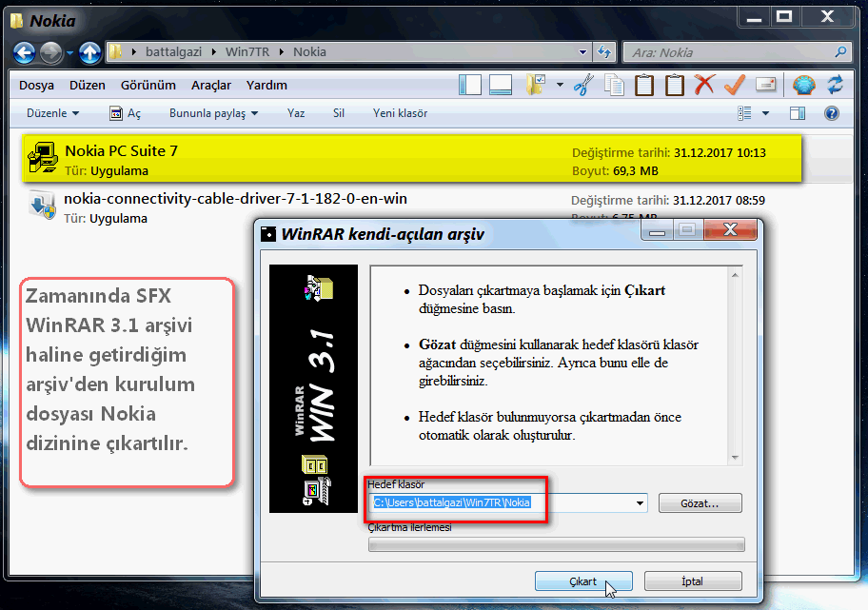
Task: Click the orange checkmark Properties icon
Action: point(735,86)
